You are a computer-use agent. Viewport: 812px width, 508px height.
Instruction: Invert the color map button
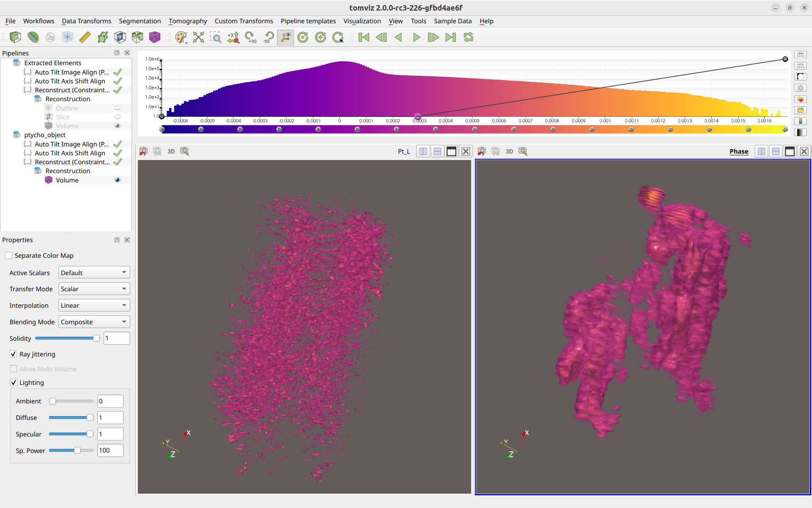pyautogui.click(x=800, y=77)
